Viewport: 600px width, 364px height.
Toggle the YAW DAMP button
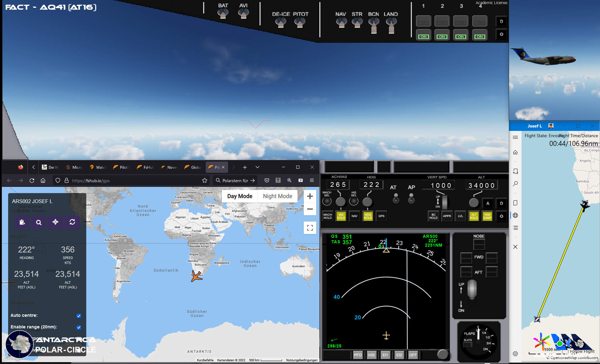487,216
